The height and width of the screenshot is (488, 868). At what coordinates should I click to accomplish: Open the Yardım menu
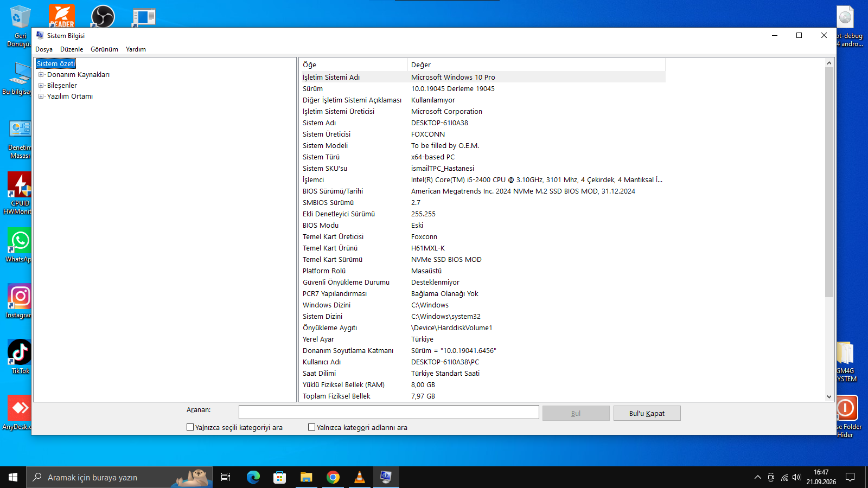coord(136,49)
